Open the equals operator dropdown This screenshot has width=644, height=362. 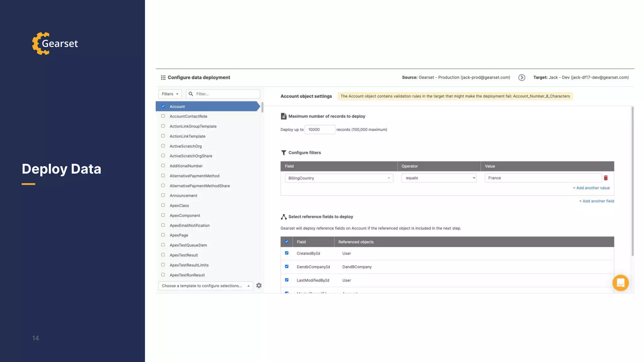439,178
